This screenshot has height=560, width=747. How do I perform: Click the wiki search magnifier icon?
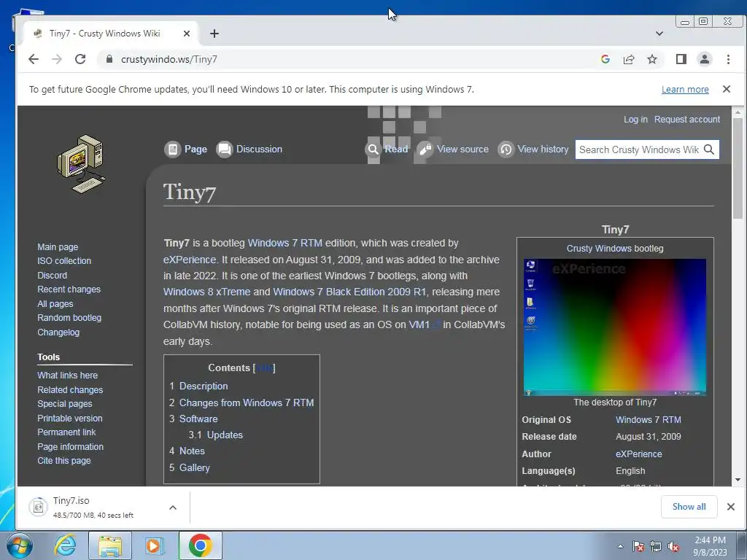tap(709, 149)
